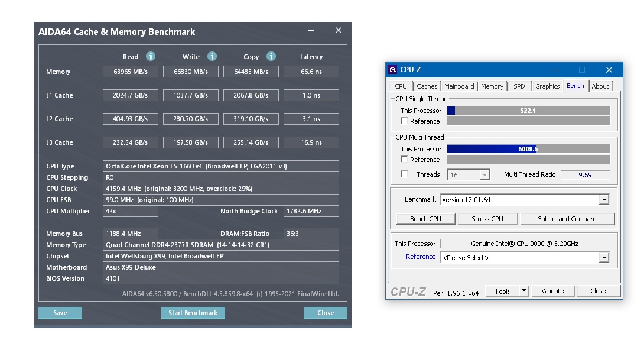Image resolution: width=644 pixels, height=350 pixels.
Task: Click the CPU Stepping field R0
Action: click(x=221, y=177)
